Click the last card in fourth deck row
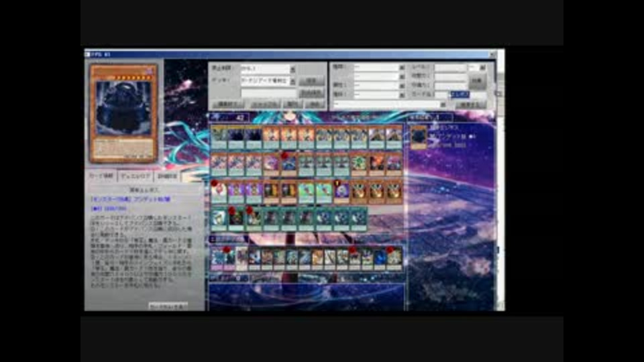Screen dimensions: 644x362 click(x=358, y=220)
